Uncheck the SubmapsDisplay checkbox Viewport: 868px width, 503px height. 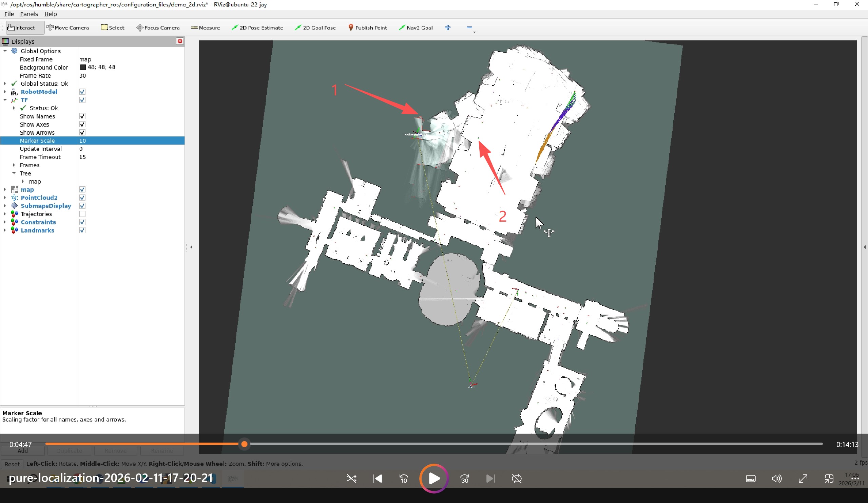(82, 206)
